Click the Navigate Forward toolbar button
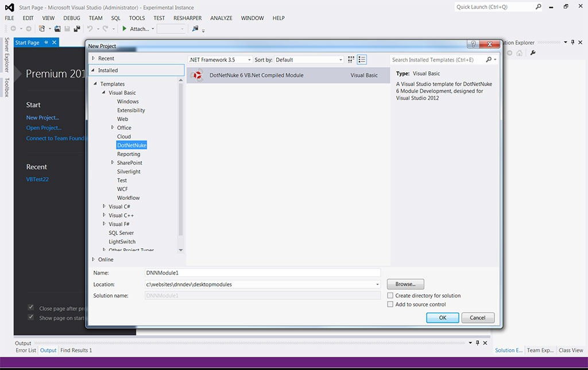This screenshot has width=588, height=370. [x=29, y=29]
